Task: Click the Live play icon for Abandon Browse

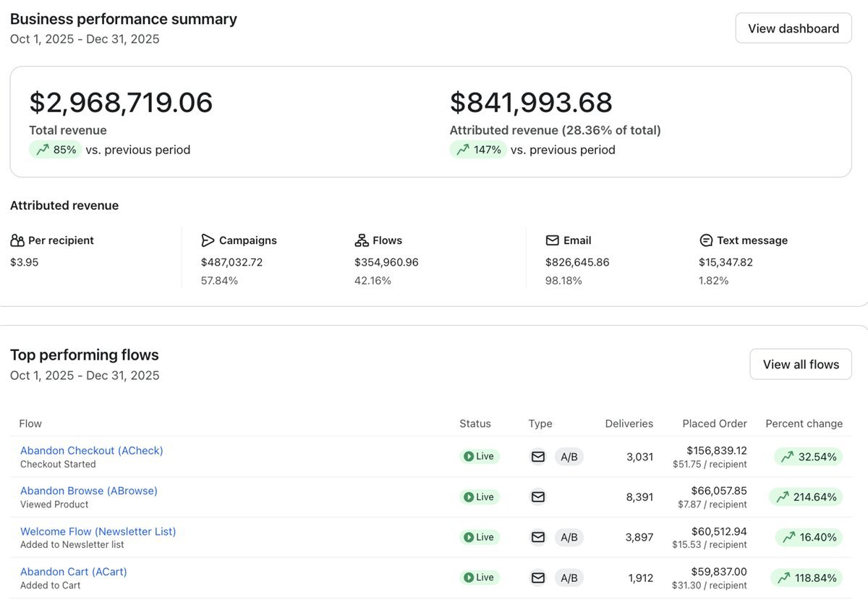Action: 469,497
